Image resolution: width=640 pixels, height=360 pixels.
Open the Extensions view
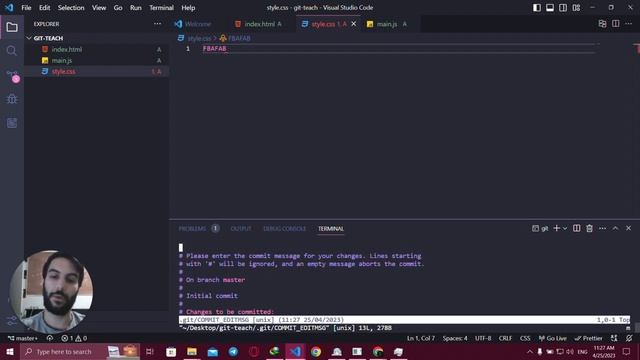click(12, 123)
